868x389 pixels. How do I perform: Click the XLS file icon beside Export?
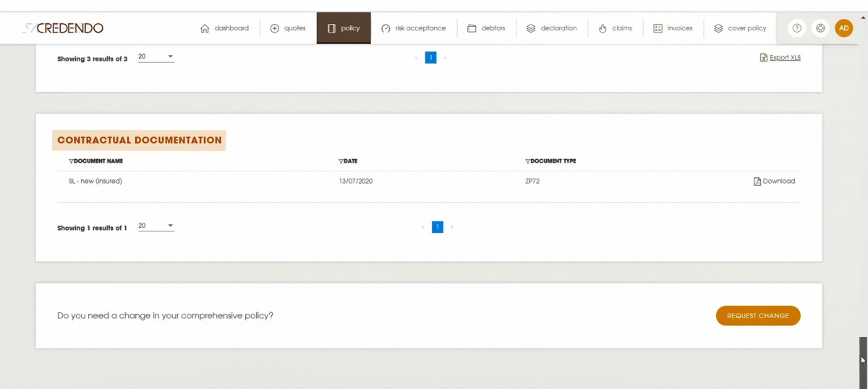[x=764, y=58]
